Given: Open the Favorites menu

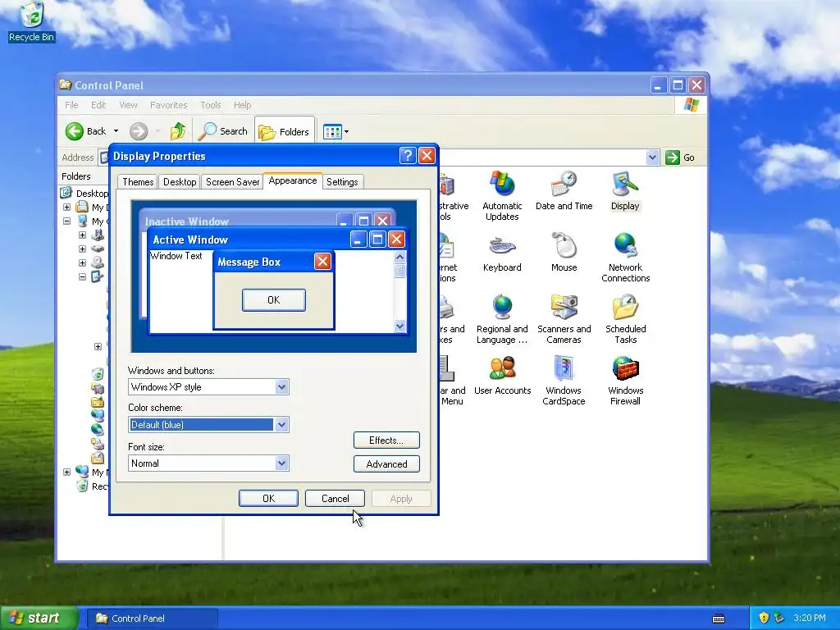Looking at the screenshot, I should (x=168, y=105).
